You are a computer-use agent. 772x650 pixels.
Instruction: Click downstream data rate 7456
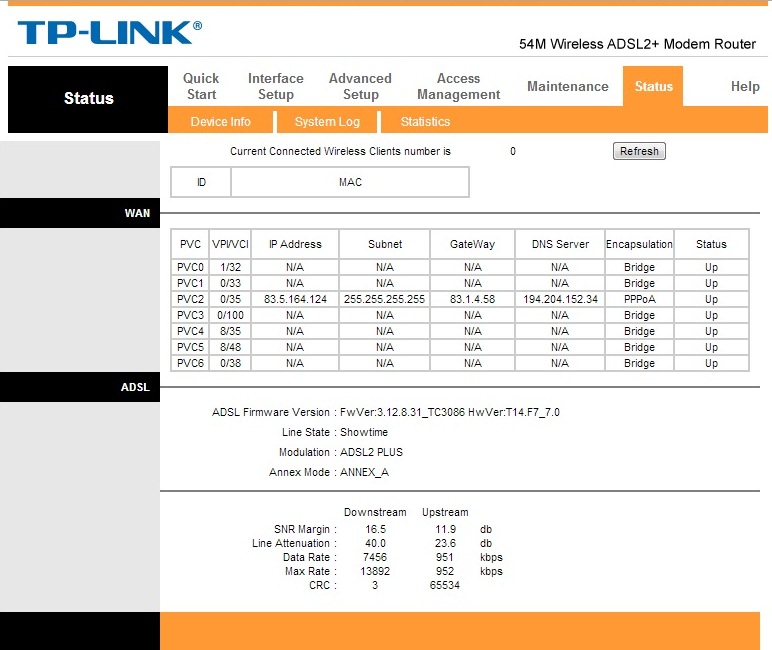point(375,557)
